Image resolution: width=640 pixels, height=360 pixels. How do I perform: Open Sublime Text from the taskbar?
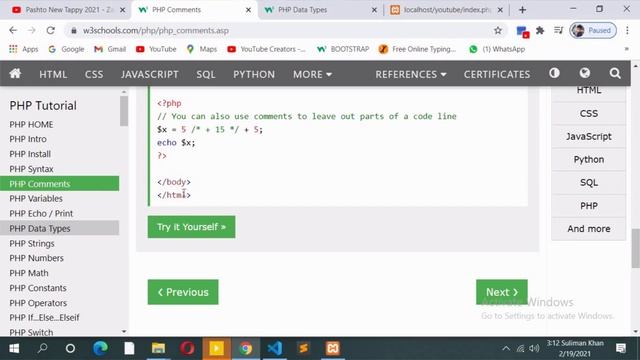(303, 348)
